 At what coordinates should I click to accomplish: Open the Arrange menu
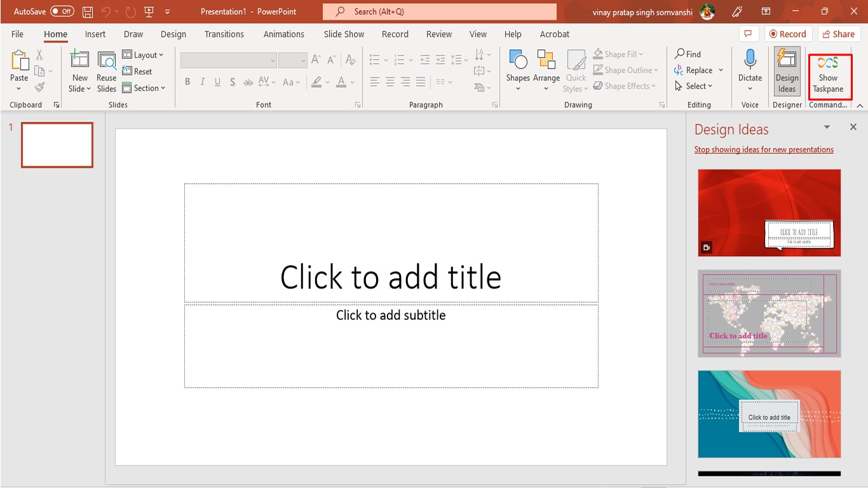tap(546, 71)
